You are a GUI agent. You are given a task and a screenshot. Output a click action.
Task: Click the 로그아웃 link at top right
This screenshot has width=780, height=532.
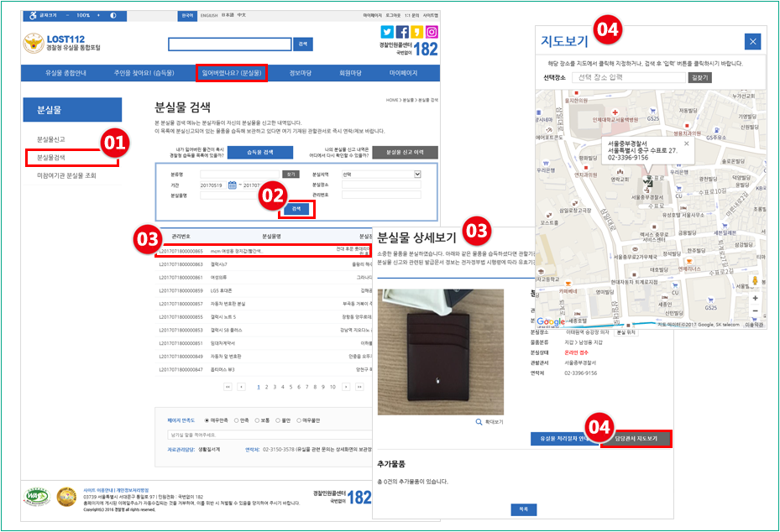coord(393,15)
